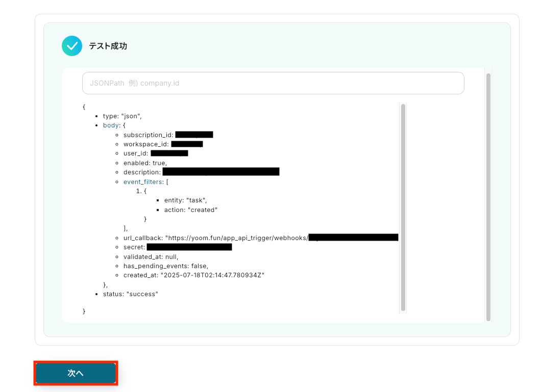
Task: Click the status: "success" line
Action: (131, 294)
